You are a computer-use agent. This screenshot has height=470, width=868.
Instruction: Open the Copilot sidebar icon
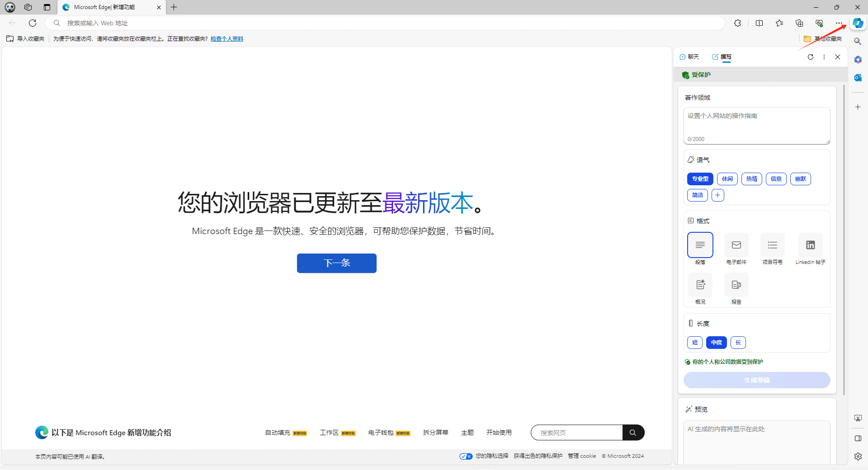click(858, 23)
